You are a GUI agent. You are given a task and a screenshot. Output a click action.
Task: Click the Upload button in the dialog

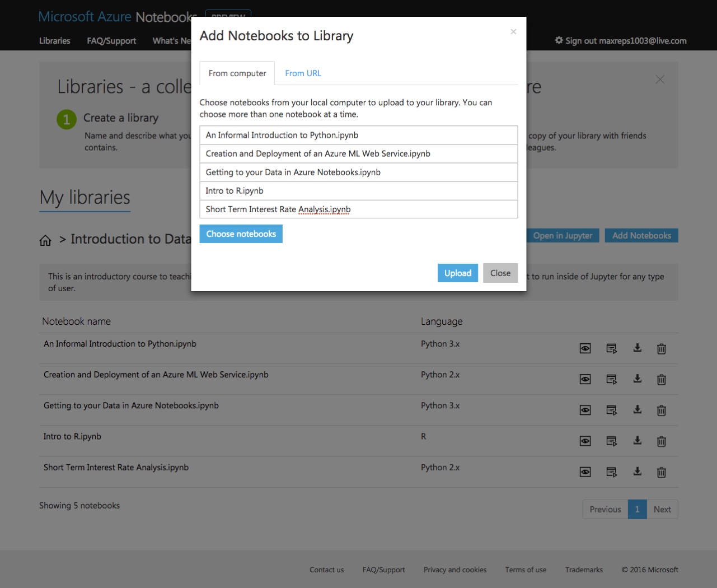pos(458,273)
